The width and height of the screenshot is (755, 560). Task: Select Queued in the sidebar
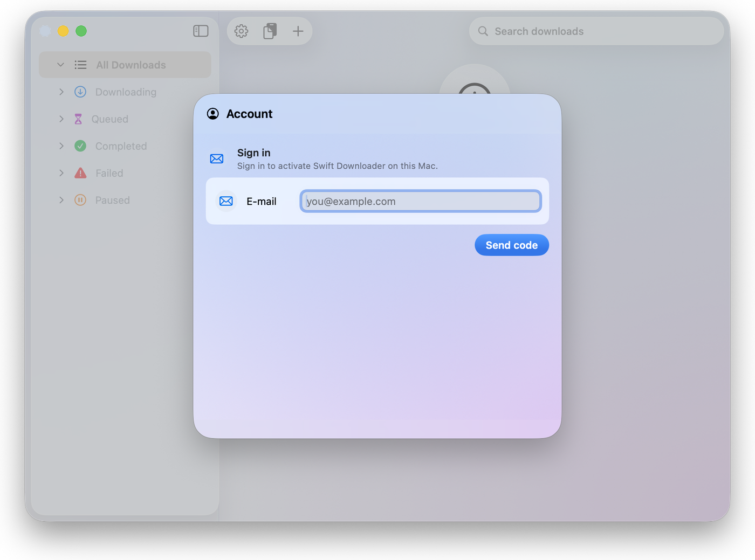point(125,119)
